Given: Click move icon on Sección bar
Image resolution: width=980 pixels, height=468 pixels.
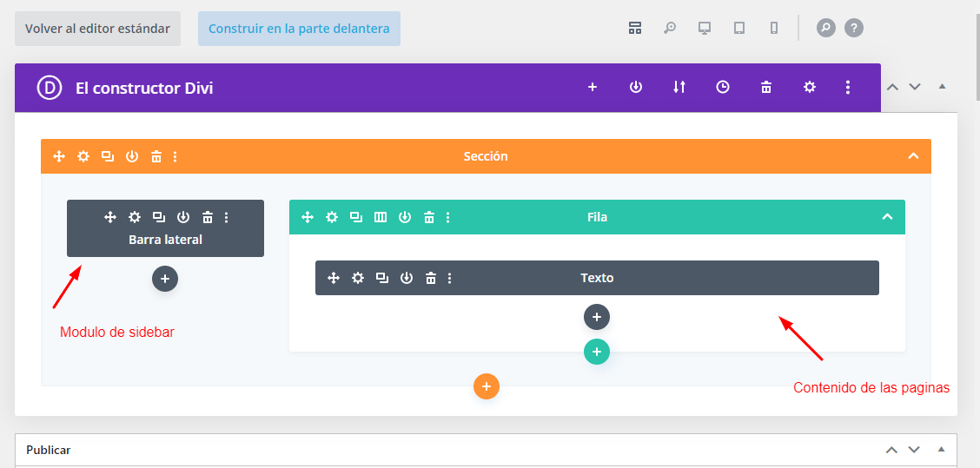Looking at the screenshot, I should pyautogui.click(x=59, y=156).
